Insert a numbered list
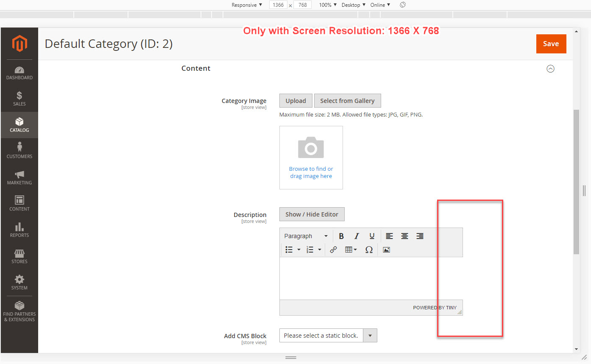The image size is (591, 364). [310, 250]
